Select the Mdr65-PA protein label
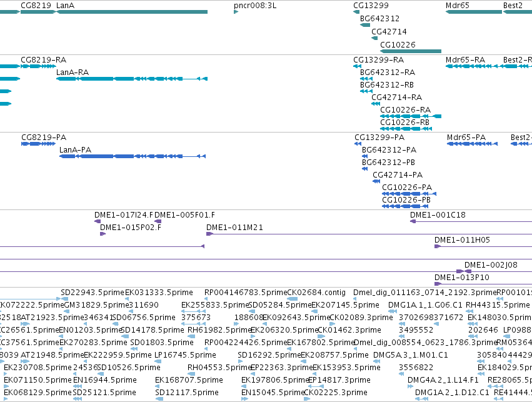Viewport: 532px width, 402px height. (466, 138)
